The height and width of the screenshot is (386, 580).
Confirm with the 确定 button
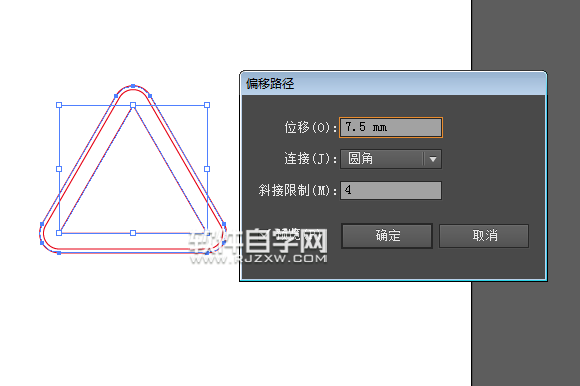pyautogui.click(x=387, y=236)
